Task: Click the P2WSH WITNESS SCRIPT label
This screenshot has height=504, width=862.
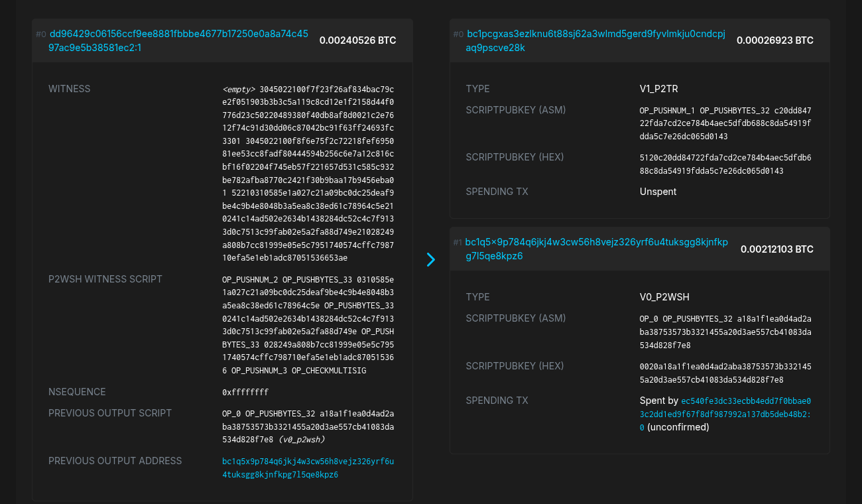Action: [x=105, y=279]
